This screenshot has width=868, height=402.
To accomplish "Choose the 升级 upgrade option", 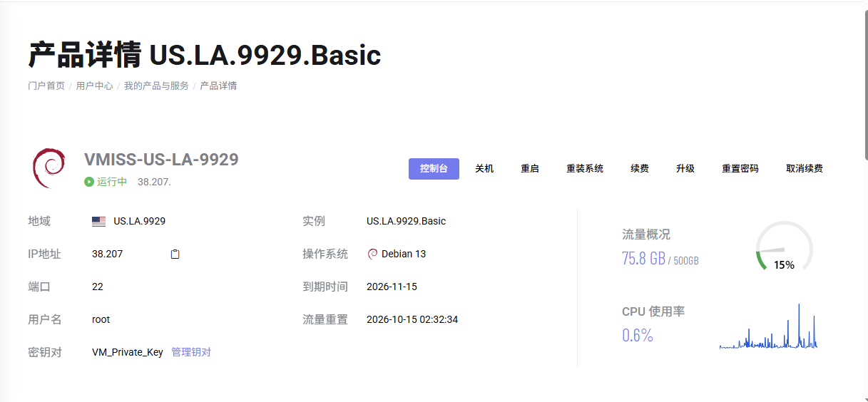I will click(685, 169).
